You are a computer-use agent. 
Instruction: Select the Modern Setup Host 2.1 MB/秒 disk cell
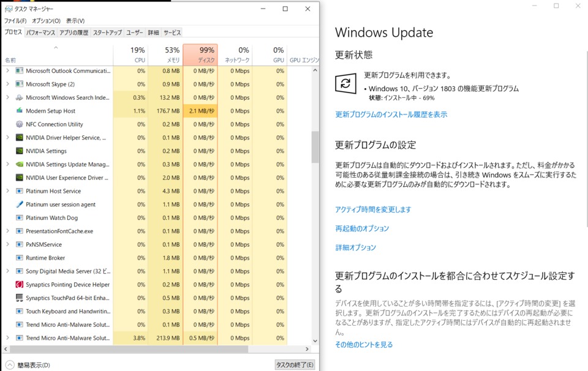200,111
